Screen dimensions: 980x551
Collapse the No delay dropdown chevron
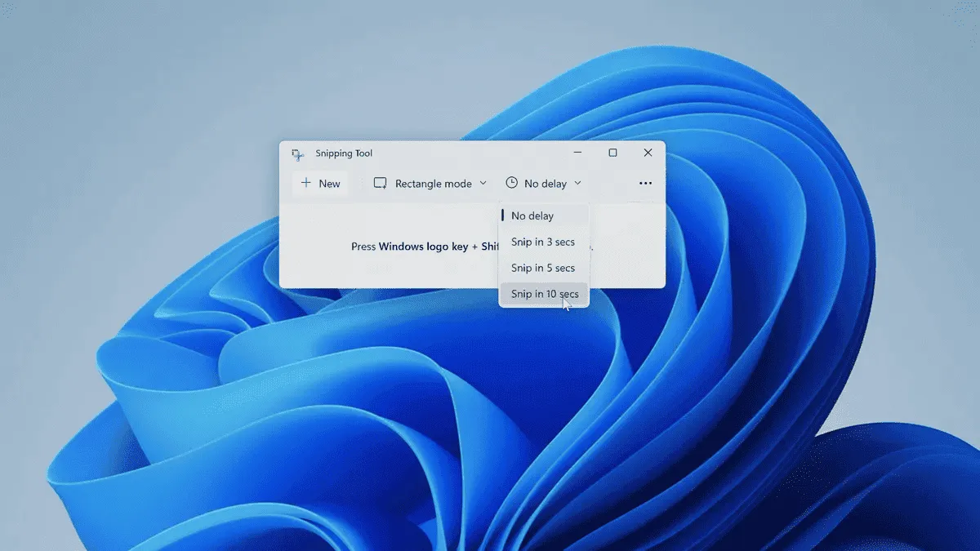click(577, 184)
